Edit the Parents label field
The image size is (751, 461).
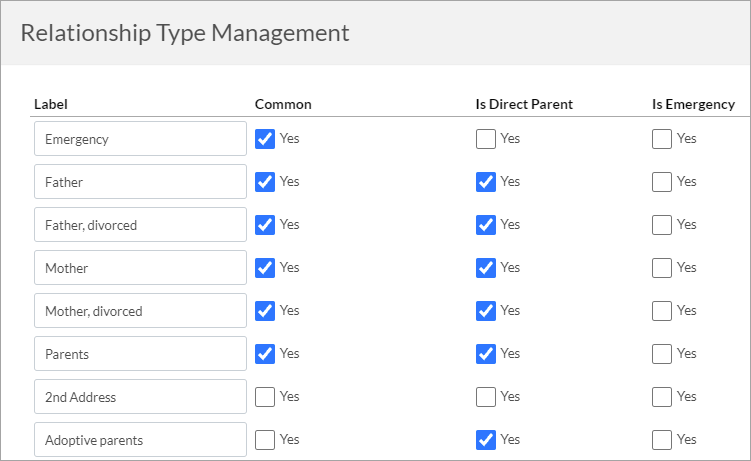(140, 353)
